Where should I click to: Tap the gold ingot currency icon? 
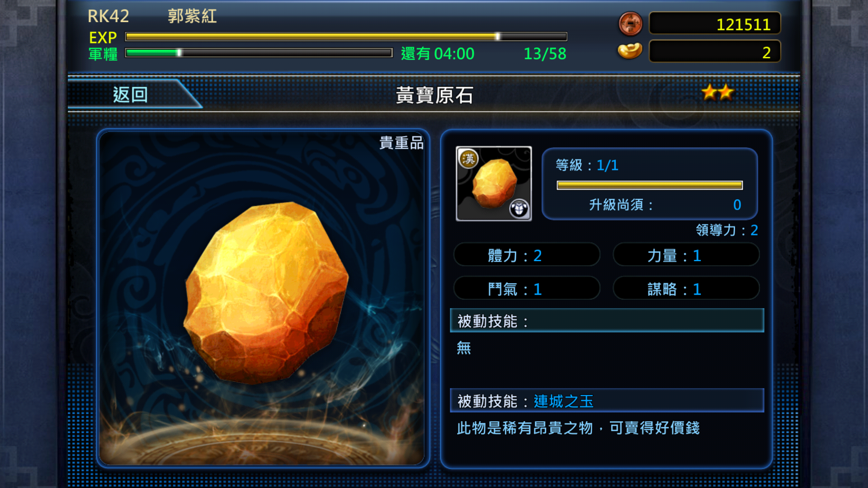tap(630, 51)
